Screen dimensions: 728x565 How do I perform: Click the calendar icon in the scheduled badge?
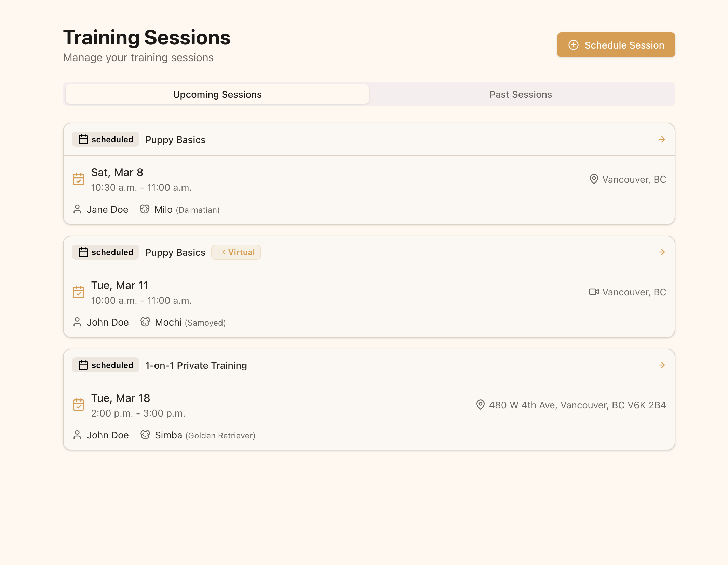[83, 139]
